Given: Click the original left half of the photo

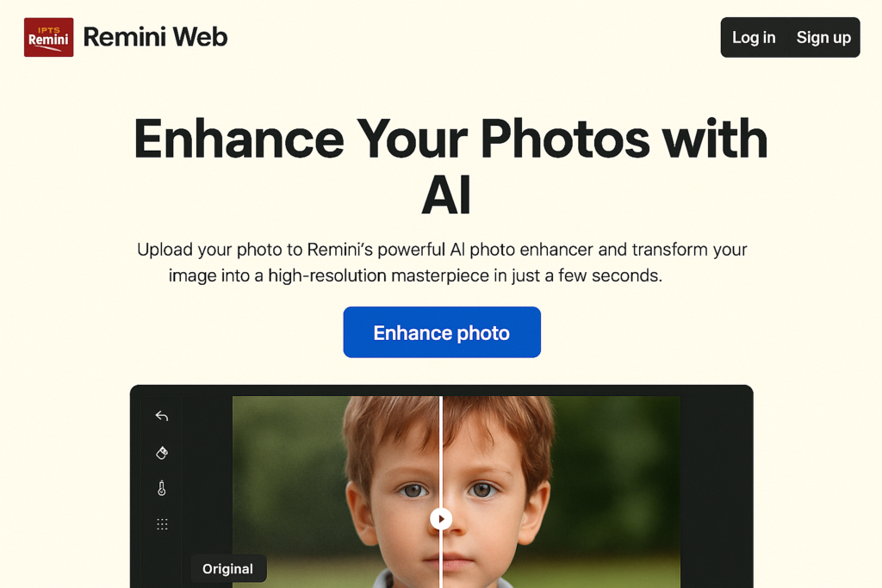Looking at the screenshot, I should pos(337,492).
